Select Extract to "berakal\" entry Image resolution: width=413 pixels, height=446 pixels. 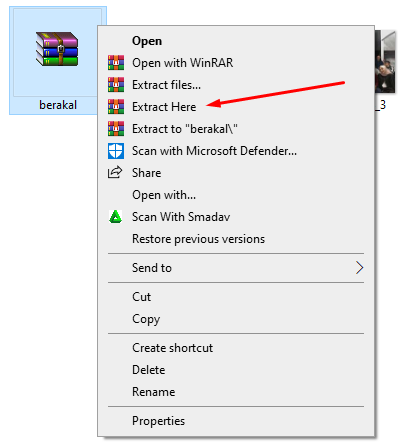236,129
